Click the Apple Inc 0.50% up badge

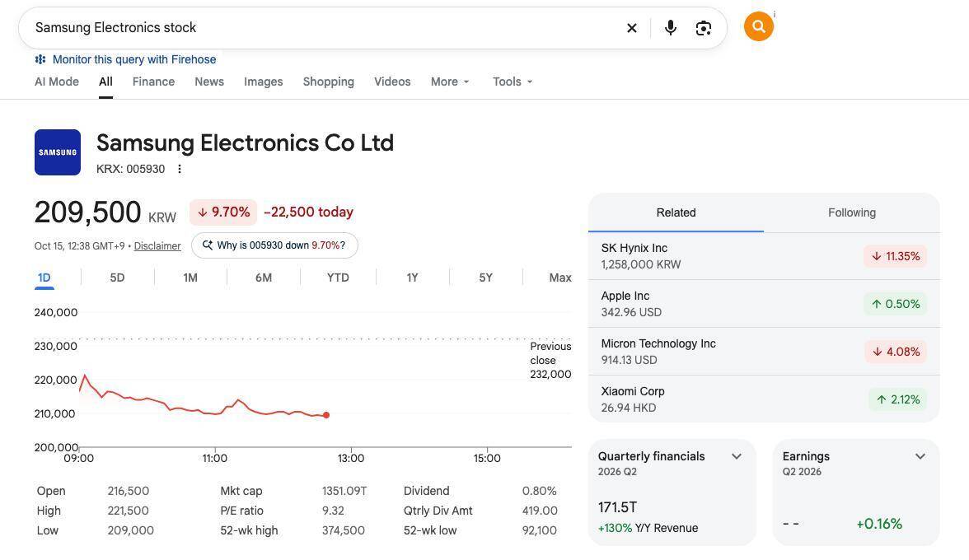[x=896, y=304]
